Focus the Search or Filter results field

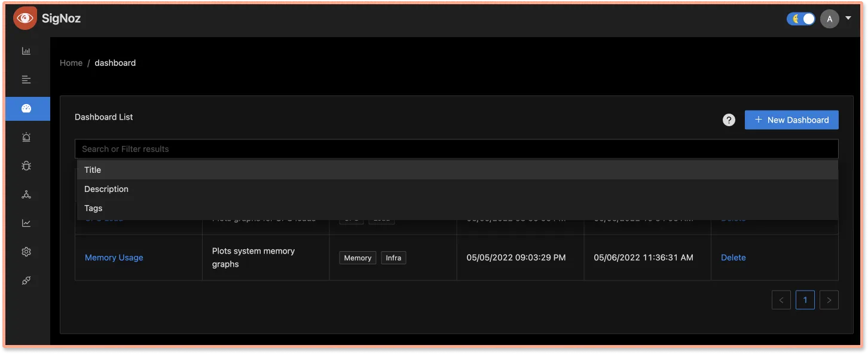click(457, 149)
